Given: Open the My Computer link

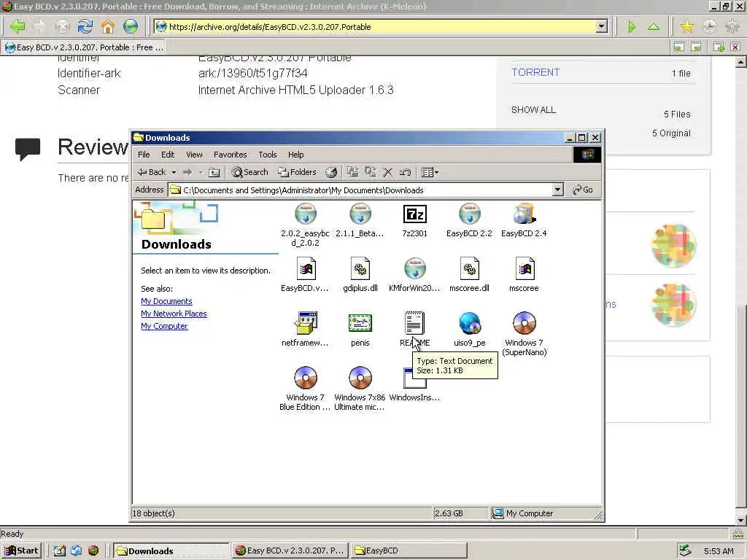Looking at the screenshot, I should 164,326.
